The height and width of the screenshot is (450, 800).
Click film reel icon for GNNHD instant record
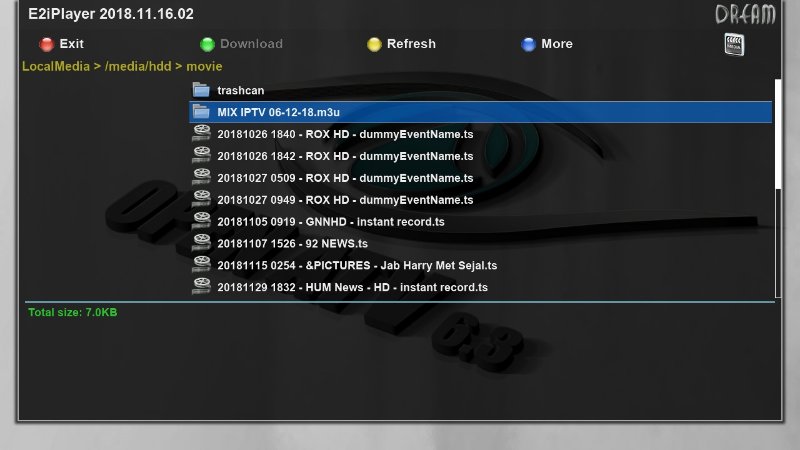(202, 221)
